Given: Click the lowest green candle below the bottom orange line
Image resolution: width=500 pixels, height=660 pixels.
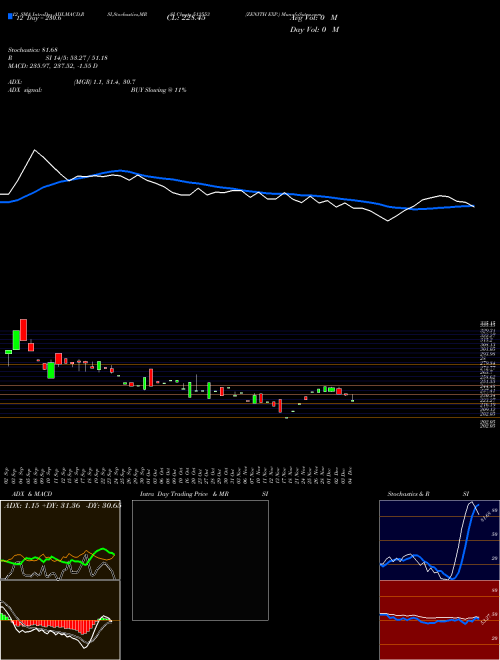Looking at the screenshot, I should coord(286,418).
